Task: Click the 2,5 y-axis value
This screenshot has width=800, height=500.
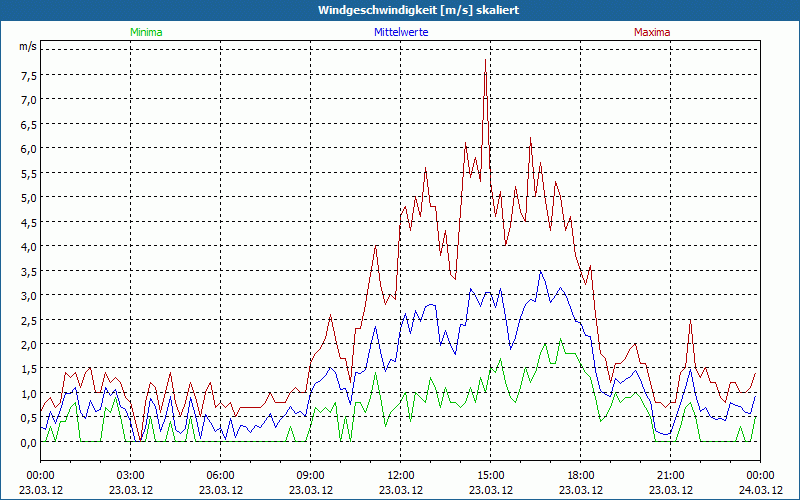Action: pos(29,320)
